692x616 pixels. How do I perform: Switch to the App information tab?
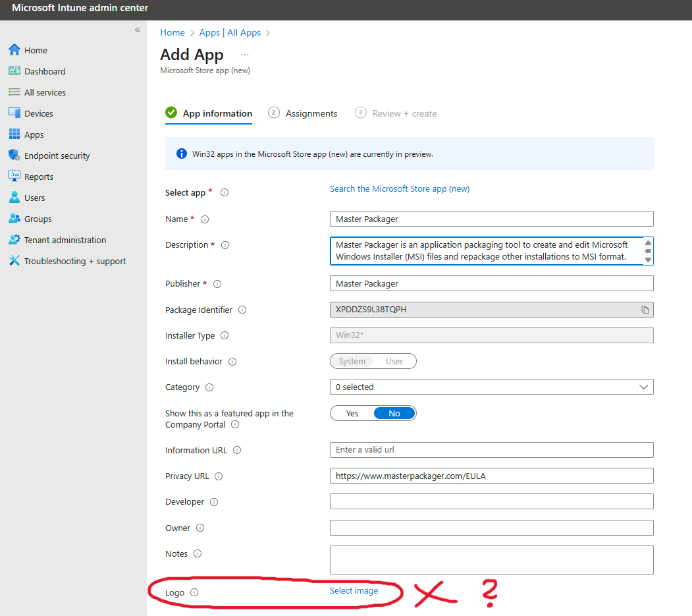pyautogui.click(x=209, y=113)
